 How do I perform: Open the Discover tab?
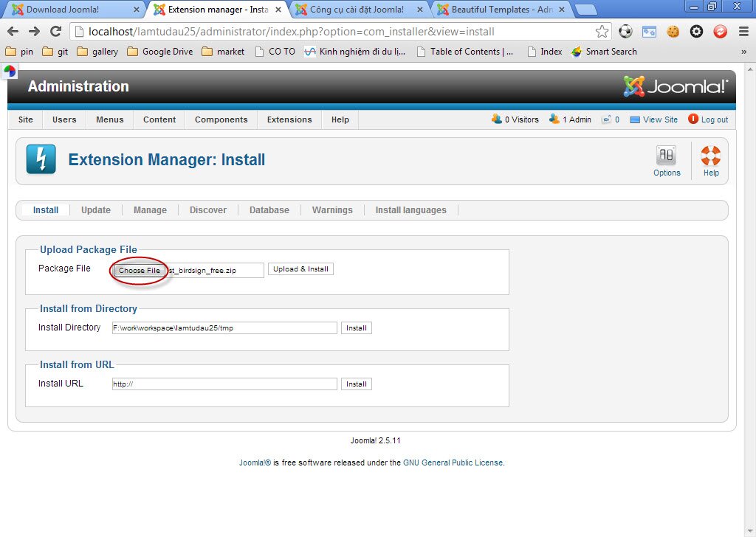pyautogui.click(x=208, y=209)
